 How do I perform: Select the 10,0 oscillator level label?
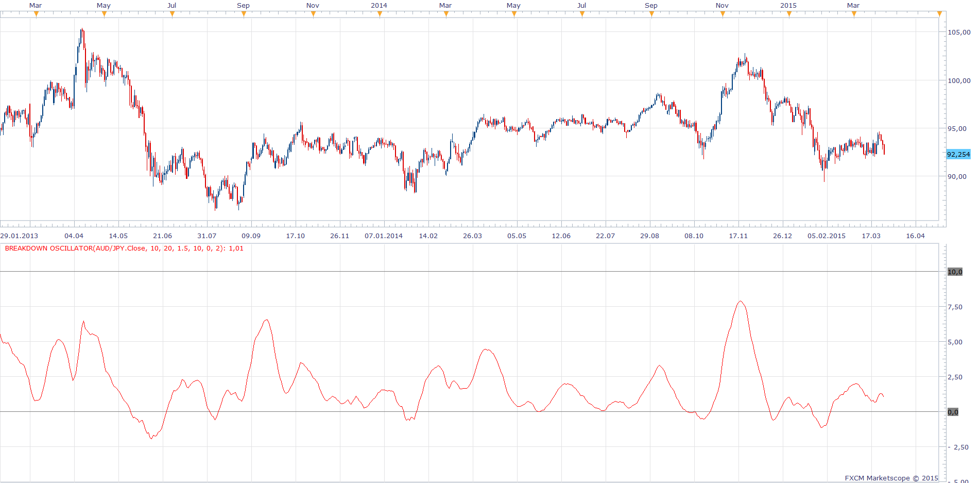point(955,272)
